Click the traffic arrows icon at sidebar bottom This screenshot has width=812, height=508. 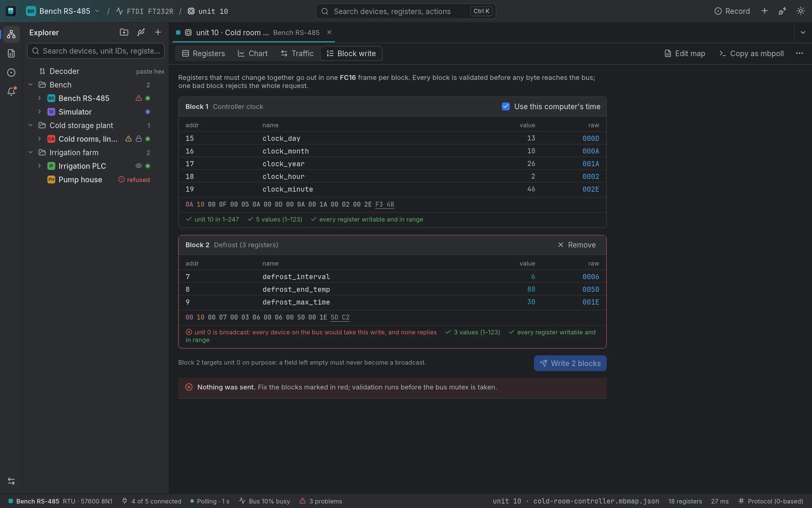pyautogui.click(x=11, y=481)
